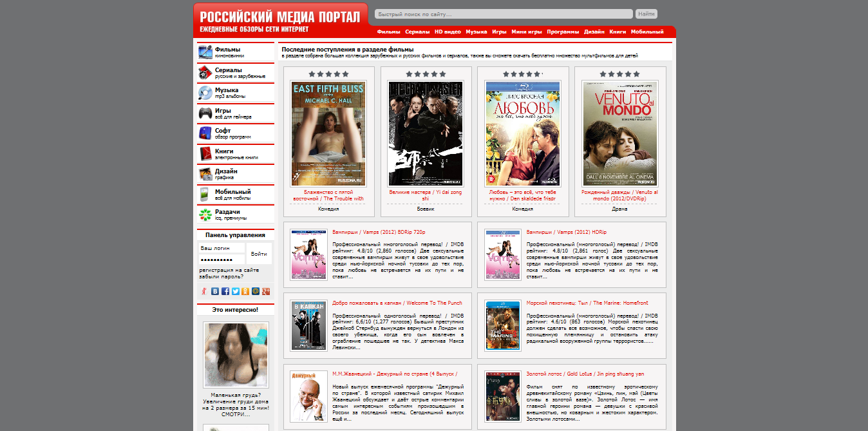Select the Музыка CD icon in the sidebar

click(205, 93)
